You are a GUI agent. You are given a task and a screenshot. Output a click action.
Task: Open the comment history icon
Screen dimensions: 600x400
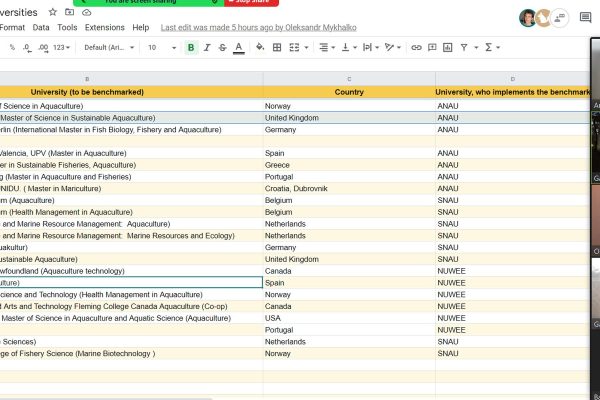click(585, 17)
